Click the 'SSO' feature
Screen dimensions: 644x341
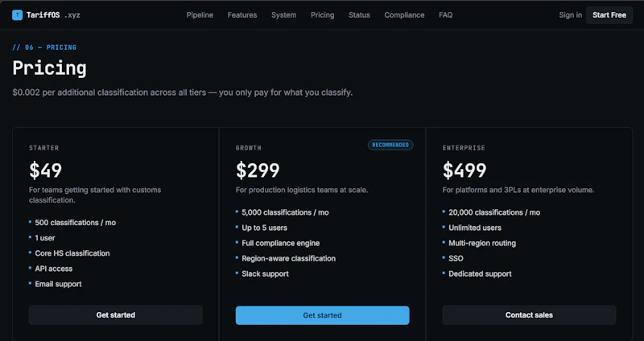(x=456, y=258)
